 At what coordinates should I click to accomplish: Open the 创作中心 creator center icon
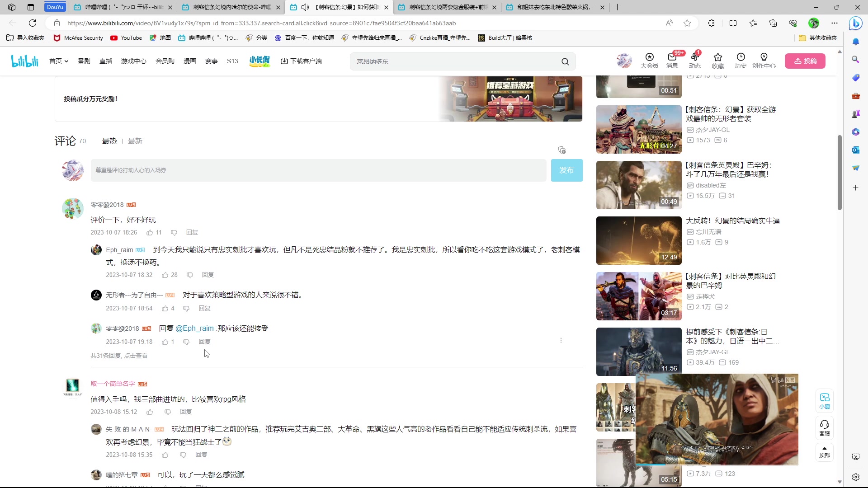click(764, 61)
